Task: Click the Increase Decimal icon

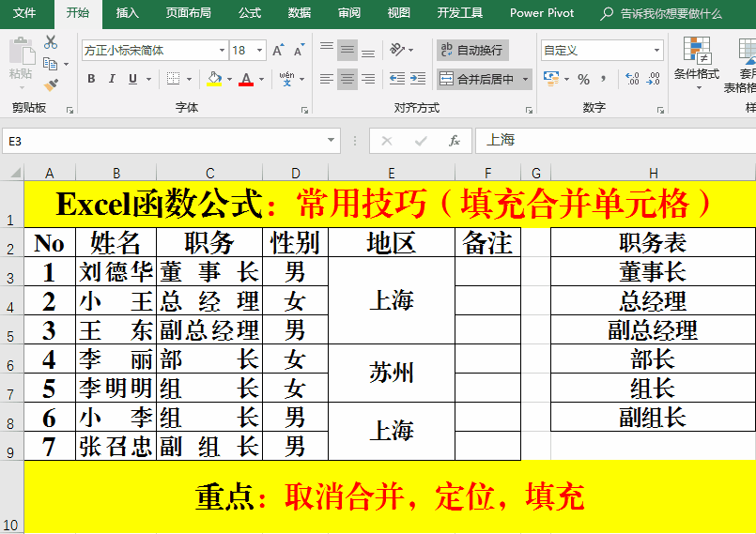Action: [x=631, y=80]
